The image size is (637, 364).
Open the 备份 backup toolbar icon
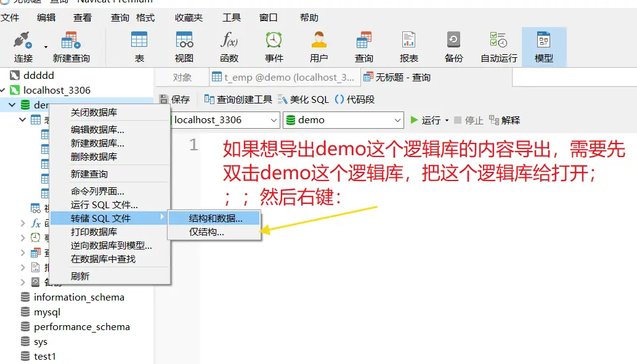(453, 47)
